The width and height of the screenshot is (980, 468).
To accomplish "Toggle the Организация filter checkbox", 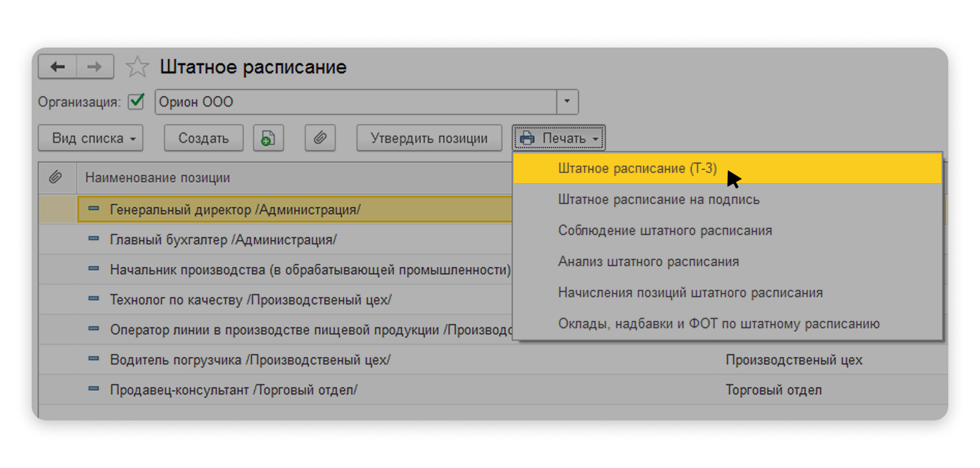I will click(x=135, y=102).
